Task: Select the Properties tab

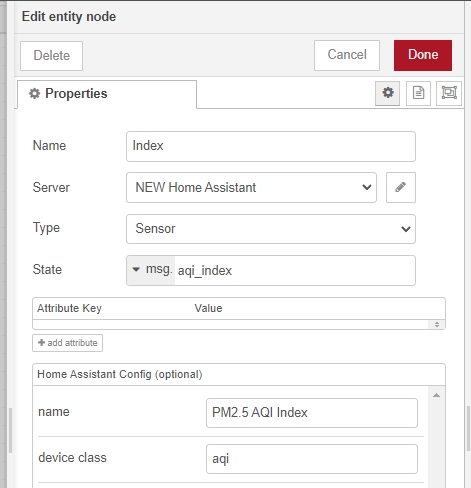Action: [107, 94]
